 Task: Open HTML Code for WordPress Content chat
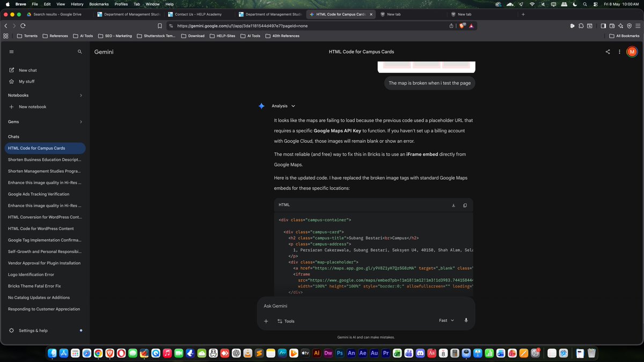pos(45,228)
